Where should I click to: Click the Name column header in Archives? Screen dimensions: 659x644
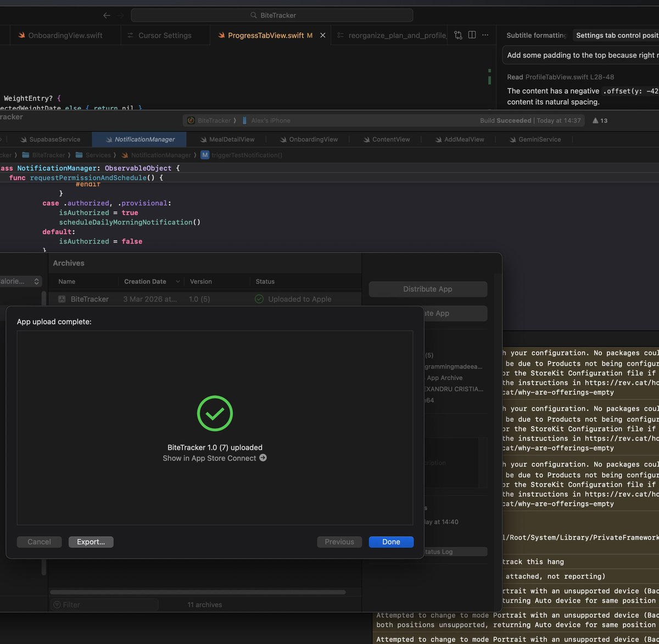(x=67, y=281)
